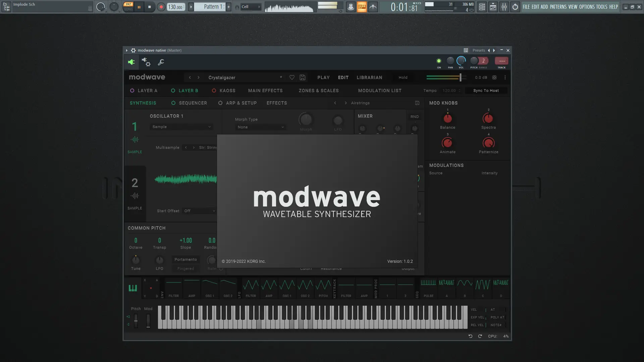
Task: Click the favorite heart icon next to Crystalgazer
Action: point(292,77)
